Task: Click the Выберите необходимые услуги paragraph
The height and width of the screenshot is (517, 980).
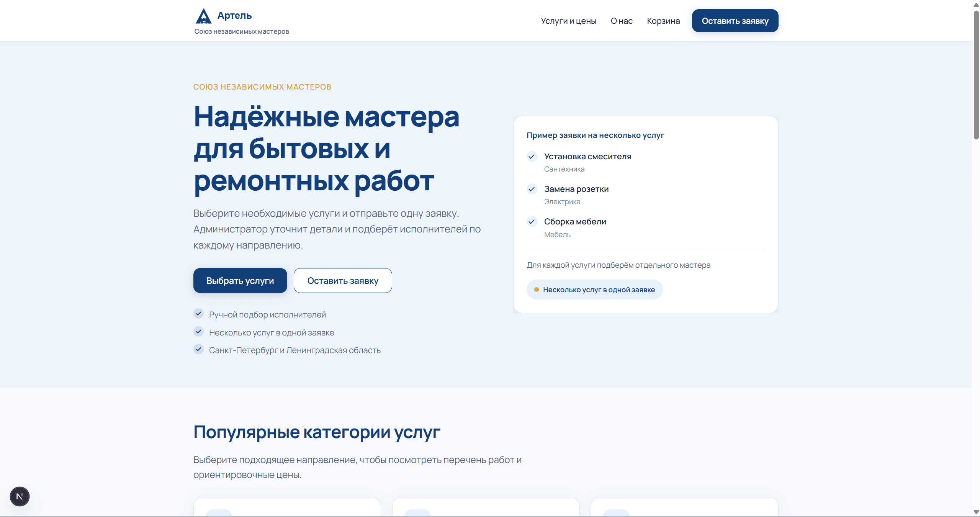Action: [337, 229]
